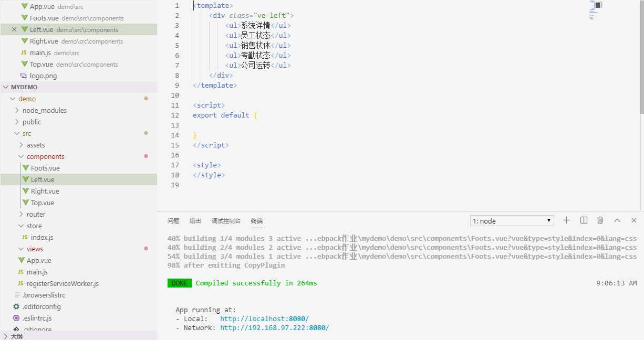Collapse the MYDEMO explorer section
This screenshot has width=644, height=340.
pos(78,87)
